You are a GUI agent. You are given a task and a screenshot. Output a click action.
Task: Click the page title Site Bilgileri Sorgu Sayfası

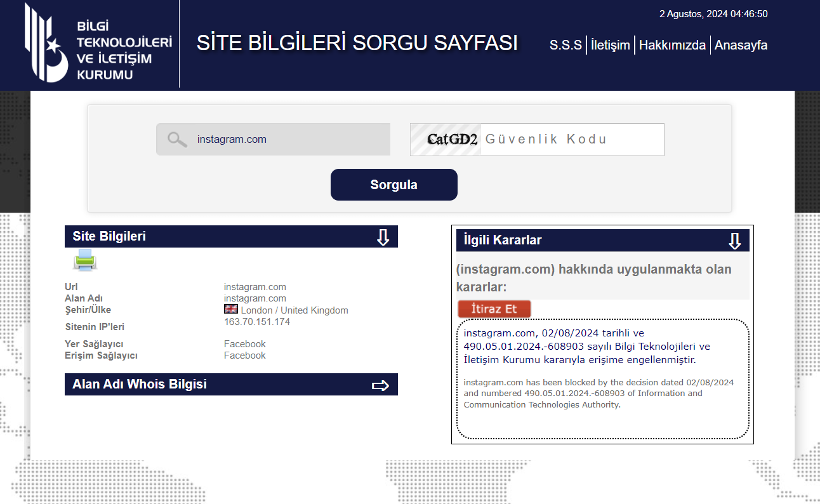(x=357, y=43)
